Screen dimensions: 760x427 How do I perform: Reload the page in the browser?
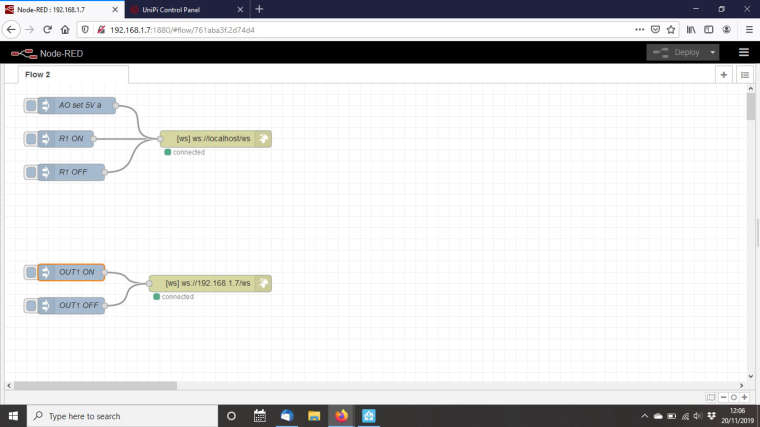click(47, 30)
